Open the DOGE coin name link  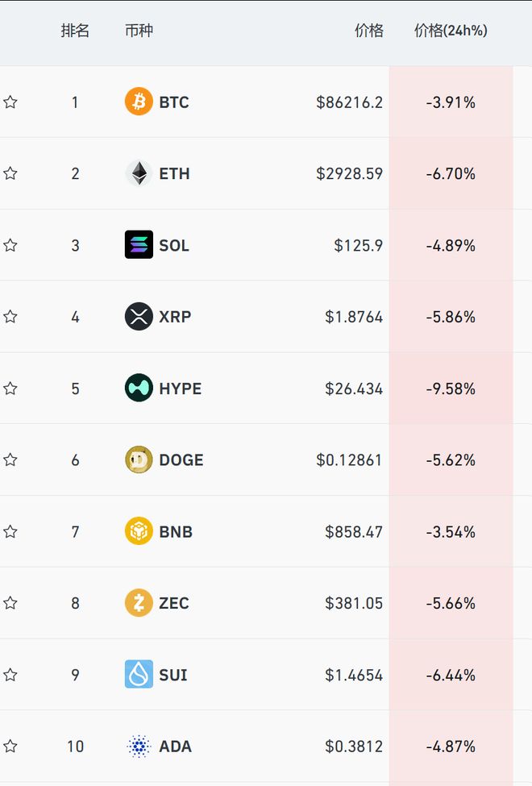click(181, 460)
